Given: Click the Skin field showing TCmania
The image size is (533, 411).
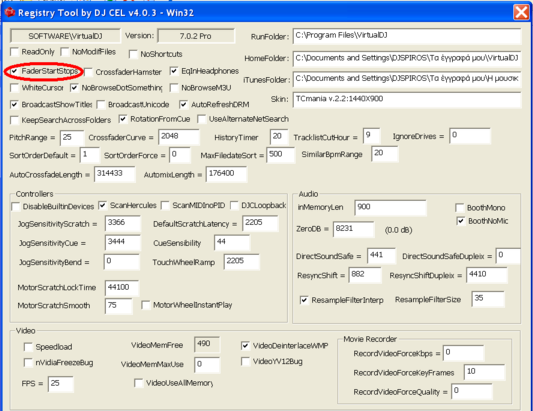Looking at the screenshot, I should pos(407,100).
